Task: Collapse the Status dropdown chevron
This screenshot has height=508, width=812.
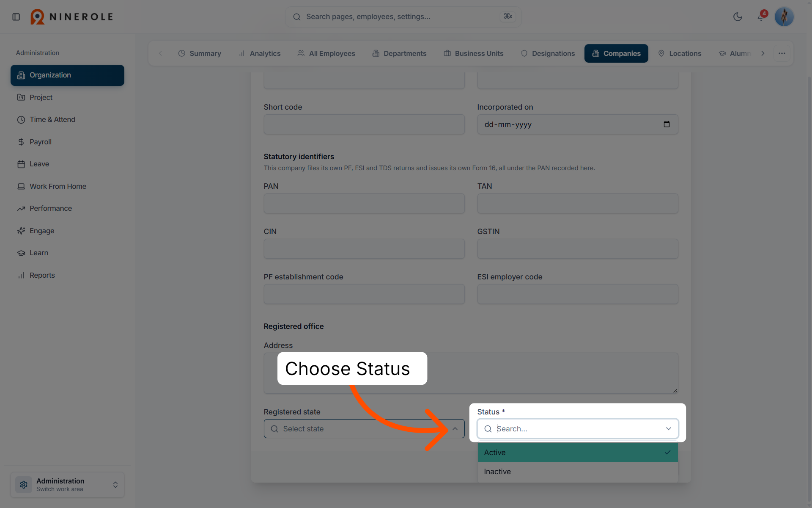Action: click(669, 429)
